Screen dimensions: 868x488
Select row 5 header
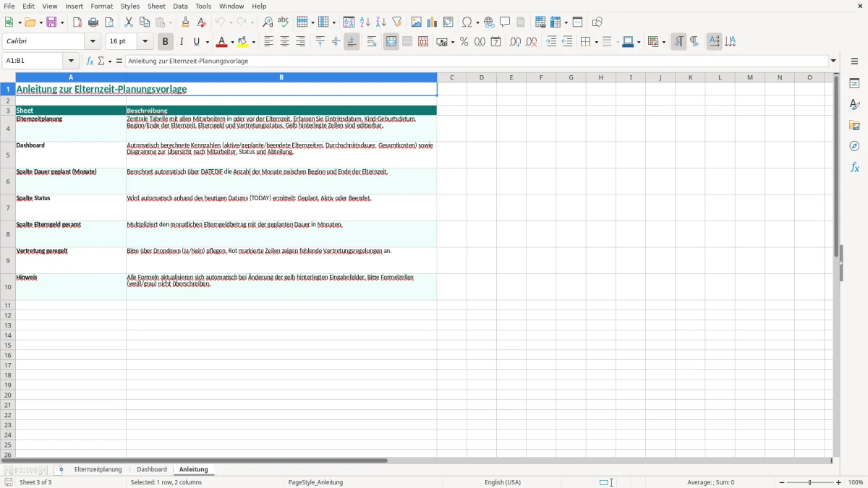click(x=8, y=155)
